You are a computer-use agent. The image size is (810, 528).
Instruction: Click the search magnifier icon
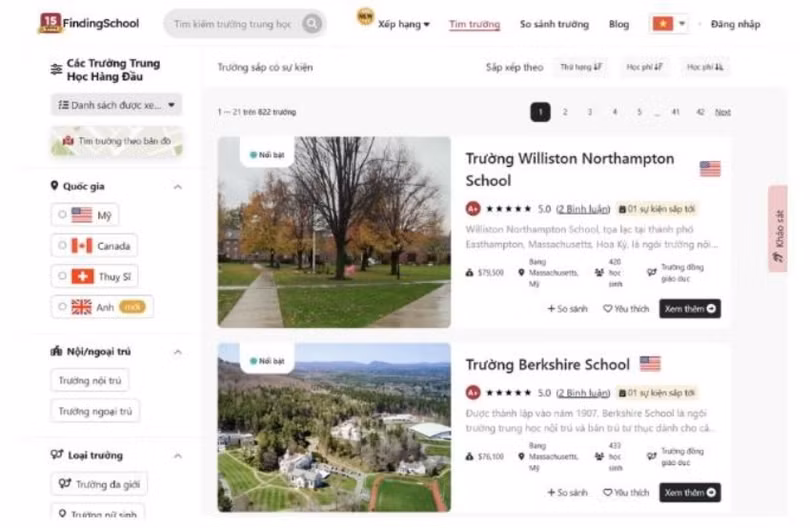tap(312, 23)
